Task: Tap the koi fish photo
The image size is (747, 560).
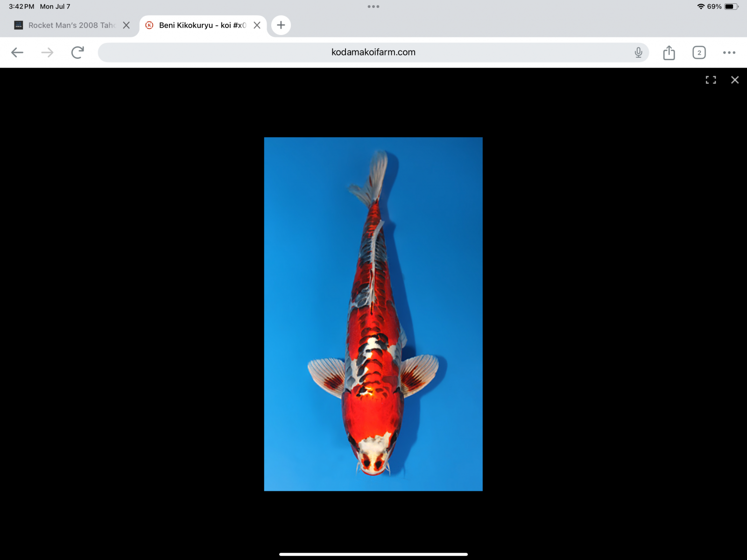Action: tap(373, 314)
